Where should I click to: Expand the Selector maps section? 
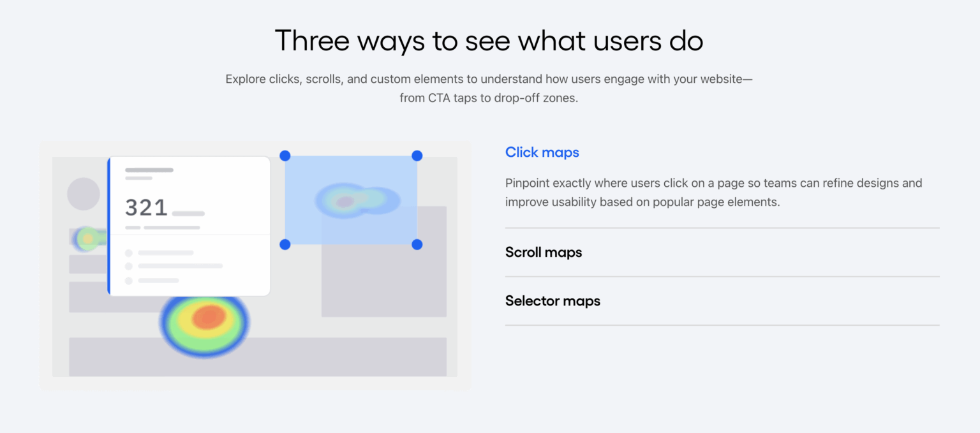(x=553, y=301)
